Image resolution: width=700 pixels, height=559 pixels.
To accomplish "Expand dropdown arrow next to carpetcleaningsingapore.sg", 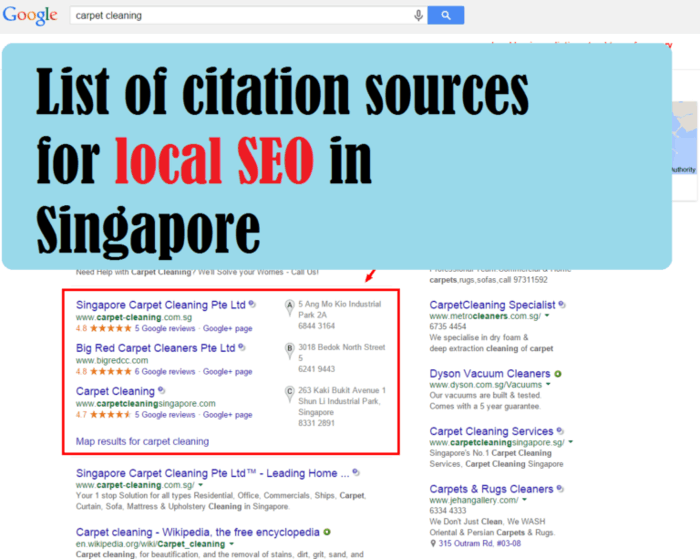I will pos(571,442).
